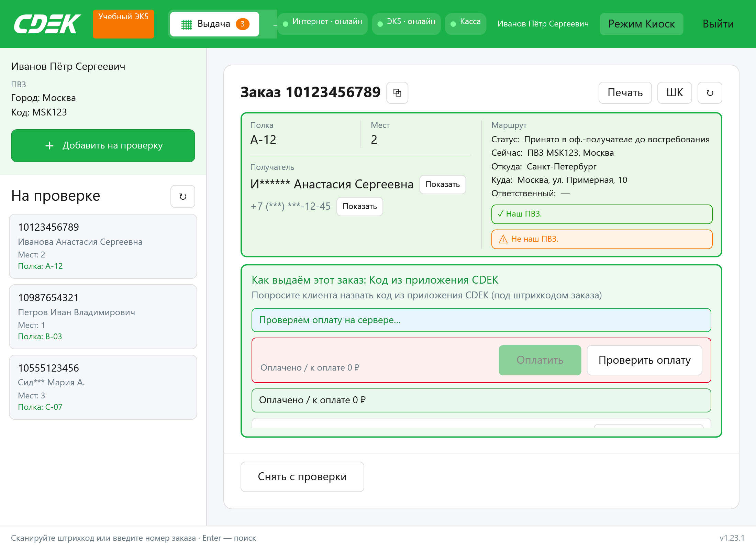Click Добавить на проверку button
The height and width of the screenshot is (550, 756).
tap(103, 145)
